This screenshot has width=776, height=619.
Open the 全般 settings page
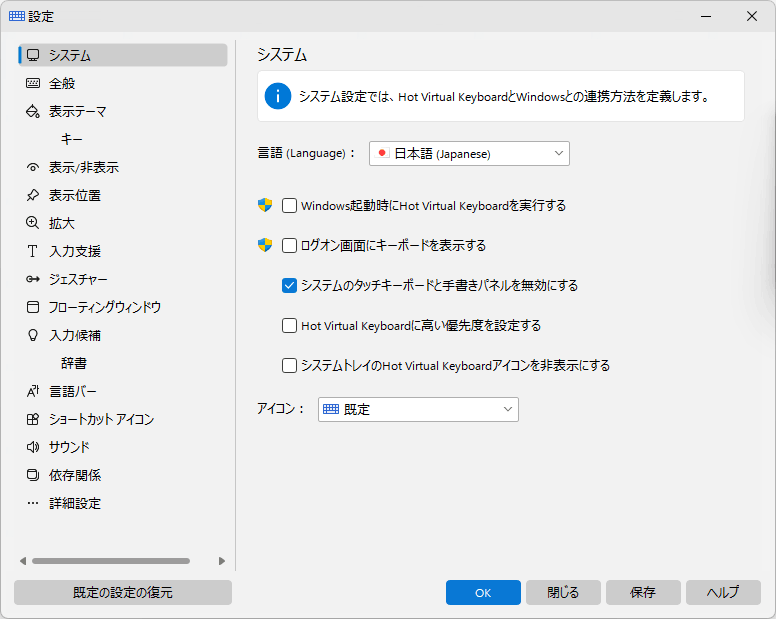pyautogui.click(x=123, y=83)
